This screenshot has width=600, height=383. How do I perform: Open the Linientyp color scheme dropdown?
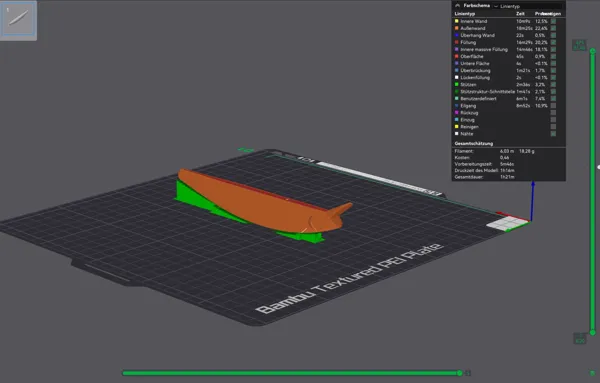coord(528,6)
